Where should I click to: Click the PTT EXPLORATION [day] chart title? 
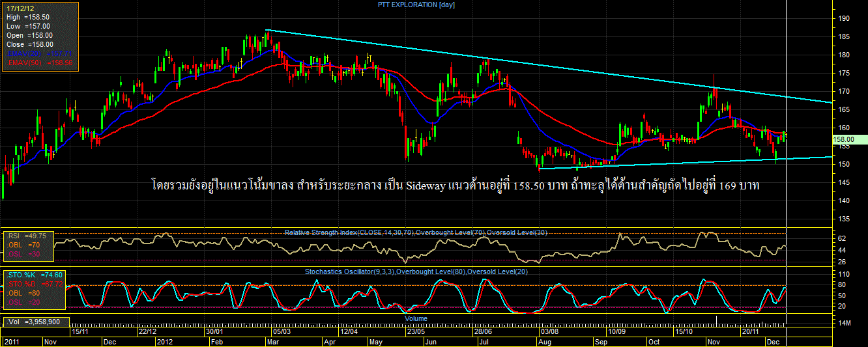pyautogui.click(x=426, y=5)
